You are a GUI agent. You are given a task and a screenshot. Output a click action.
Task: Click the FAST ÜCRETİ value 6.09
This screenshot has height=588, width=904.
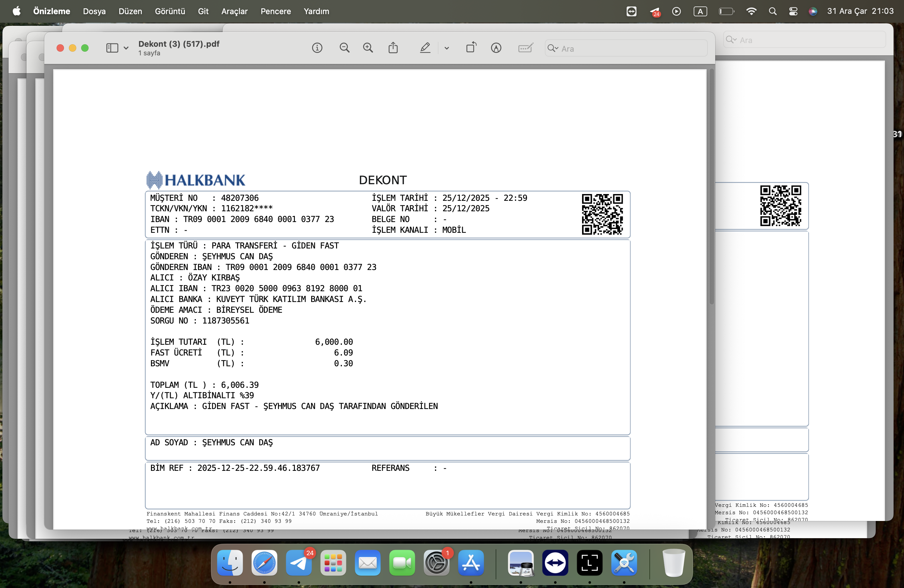343,352
